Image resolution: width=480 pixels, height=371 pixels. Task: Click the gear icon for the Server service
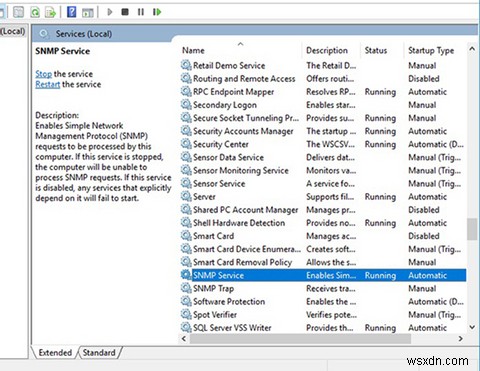186,196
